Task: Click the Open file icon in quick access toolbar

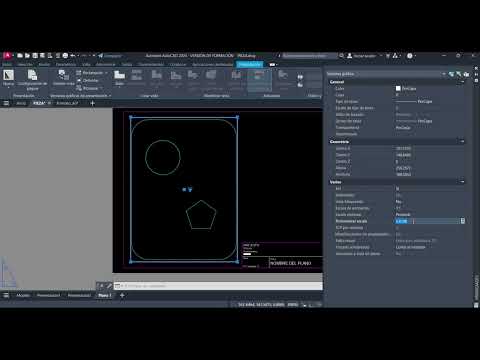Action: [27, 56]
